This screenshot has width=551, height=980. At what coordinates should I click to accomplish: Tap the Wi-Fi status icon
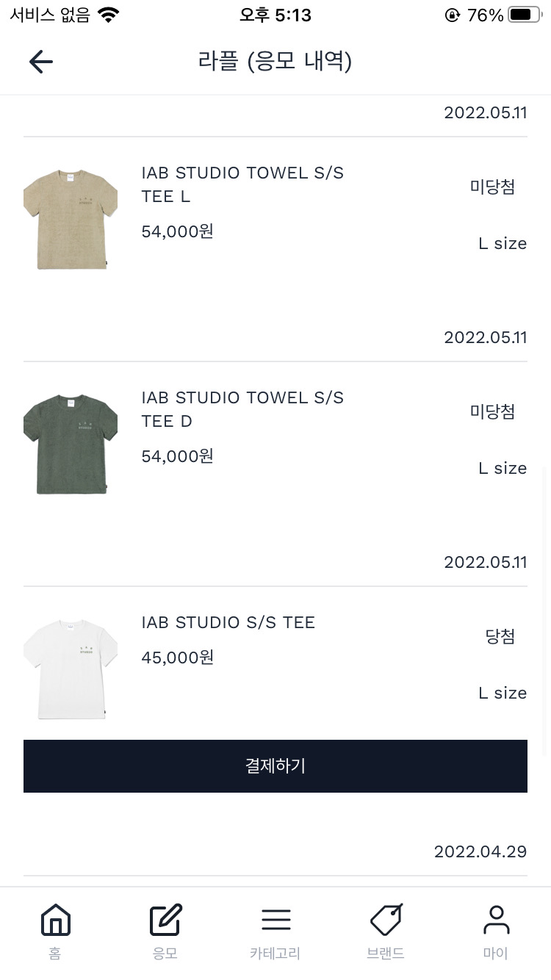click(x=109, y=15)
